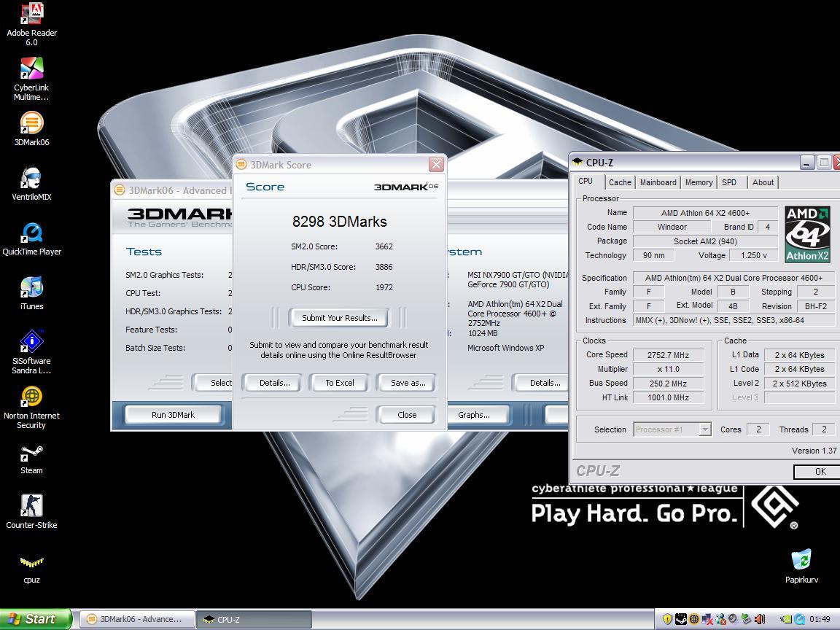Click the '8298 3DMarks' score text
Image resolution: width=840 pixels, height=630 pixels.
(340, 221)
